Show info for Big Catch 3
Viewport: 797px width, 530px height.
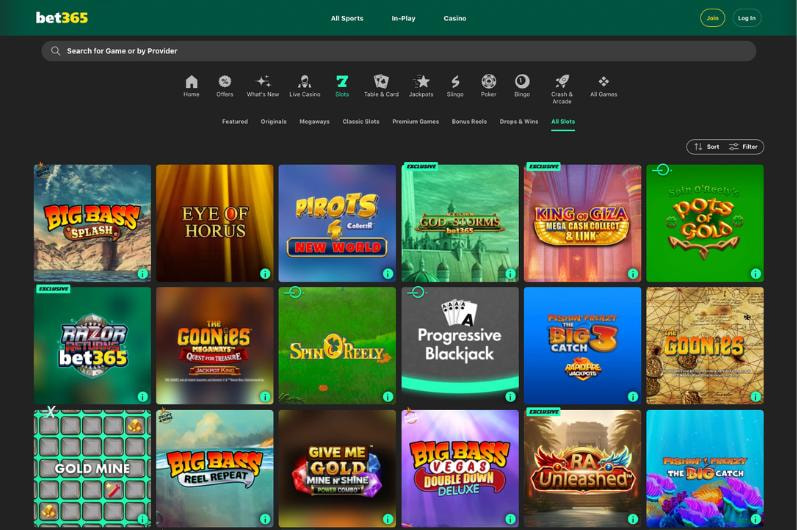click(633, 396)
